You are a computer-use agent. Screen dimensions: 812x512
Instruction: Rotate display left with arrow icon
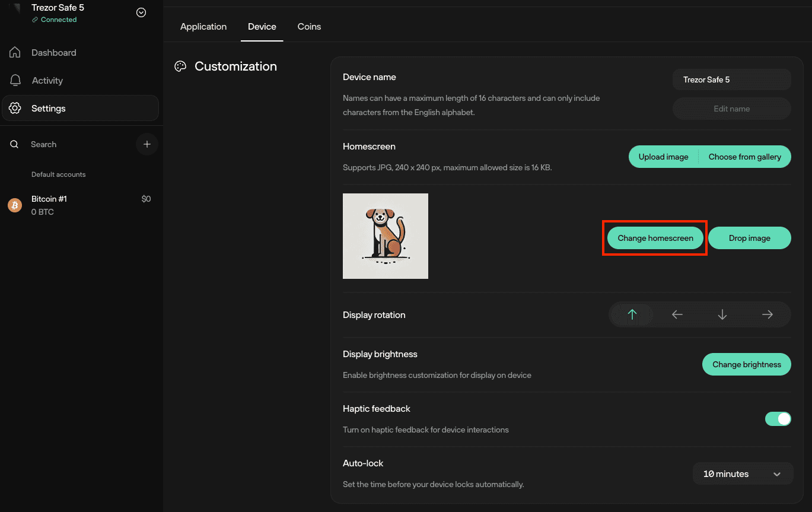pyautogui.click(x=677, y=314)
